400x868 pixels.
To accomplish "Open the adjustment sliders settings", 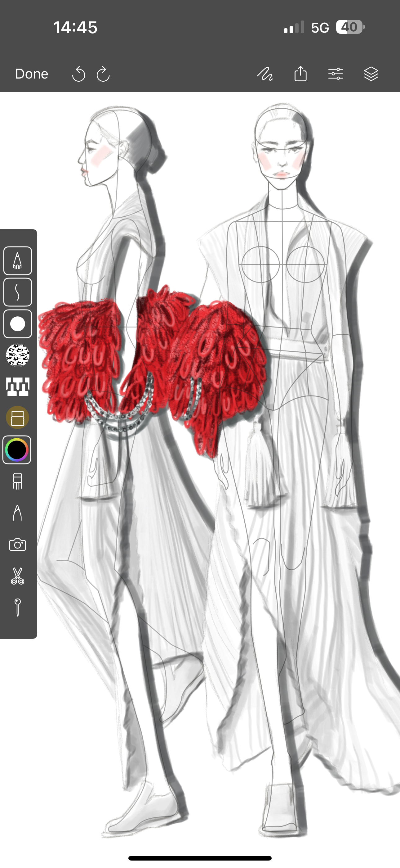I will pos(336,74).
